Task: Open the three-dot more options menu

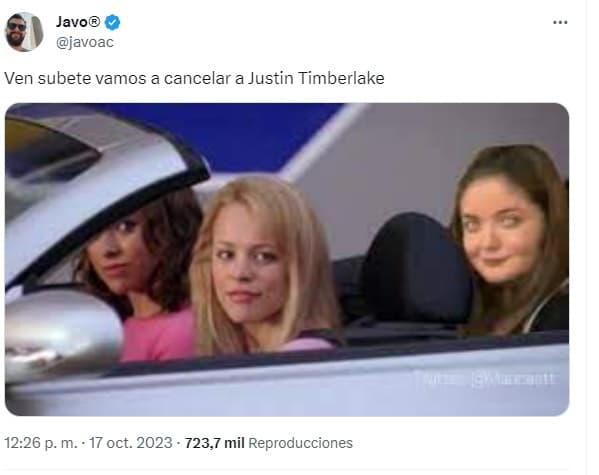Action: coord(560,23)
